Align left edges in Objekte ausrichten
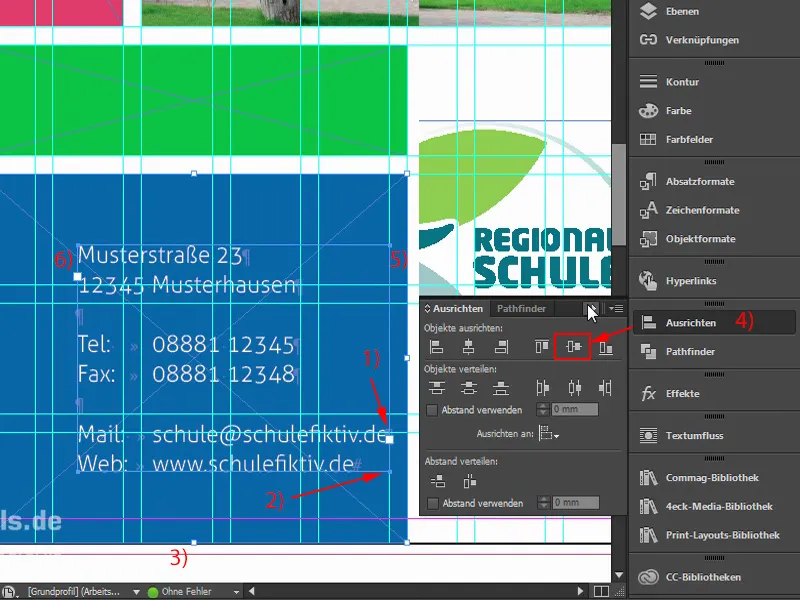The height and width of the screenshot is (600, 800). [x=436, y=347]
